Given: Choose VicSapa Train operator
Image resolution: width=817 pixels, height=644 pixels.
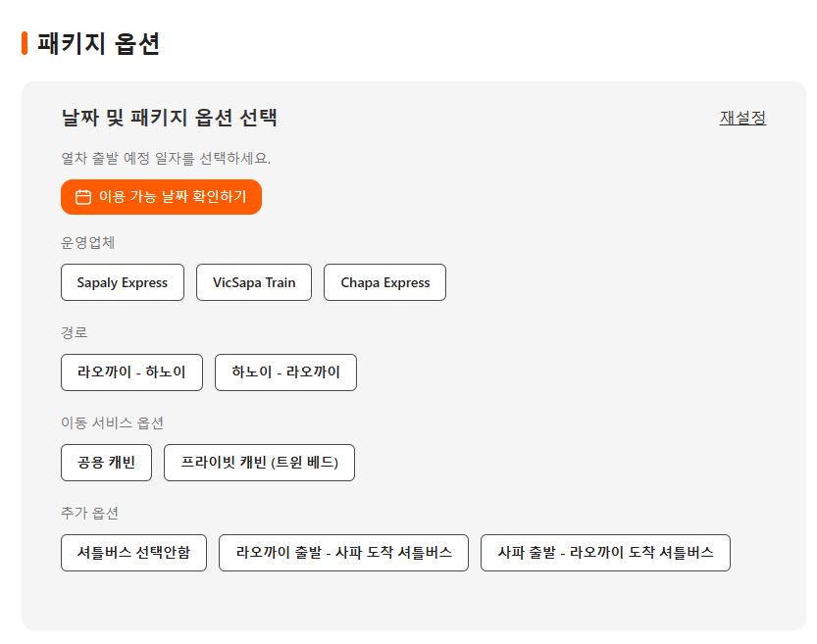Looking at the screenshot, I should click(254, 282).
